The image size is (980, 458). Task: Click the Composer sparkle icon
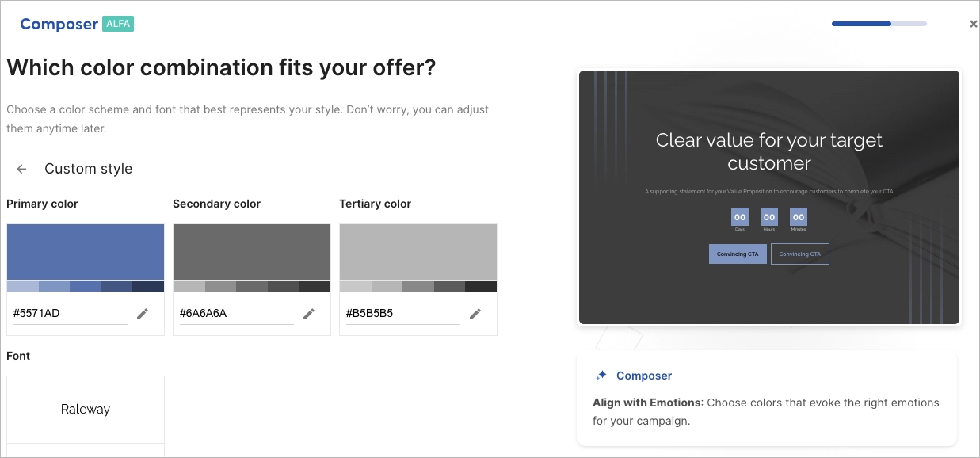click(x=601, y=376)
